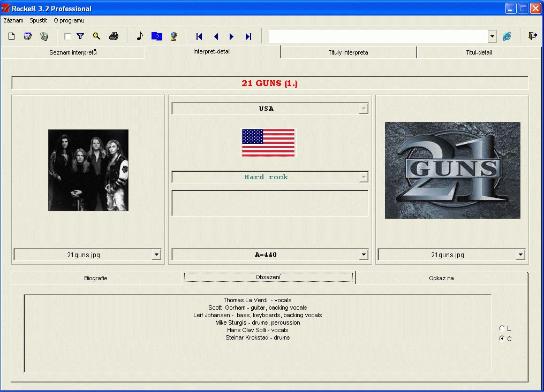Open search with the magnifying glass icon
The height and width of the screenshot is (392, 544).
96,36
